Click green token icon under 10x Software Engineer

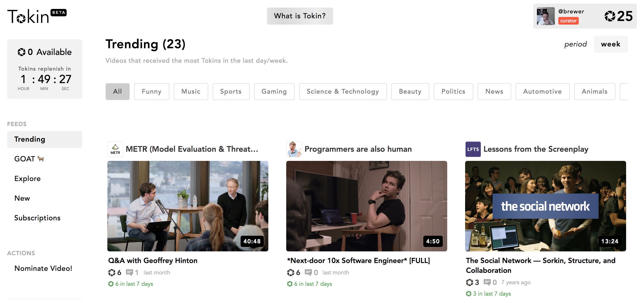click(x=290, y=284)
